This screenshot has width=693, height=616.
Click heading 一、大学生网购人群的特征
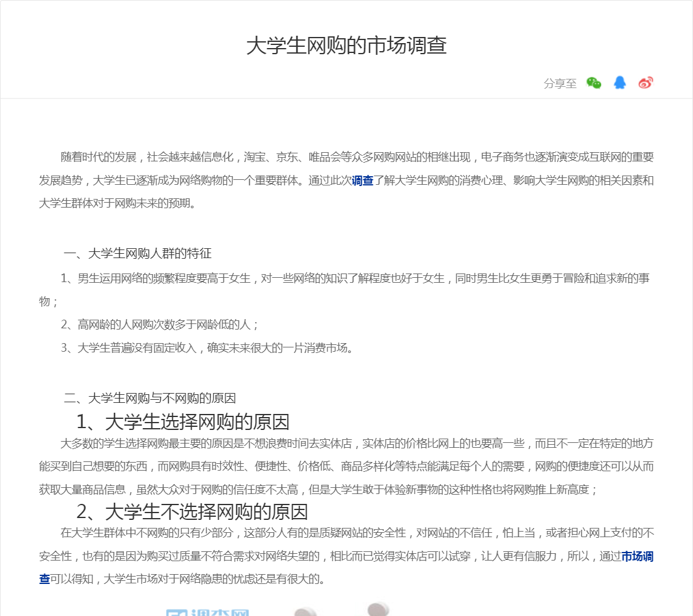click(137, 253)
